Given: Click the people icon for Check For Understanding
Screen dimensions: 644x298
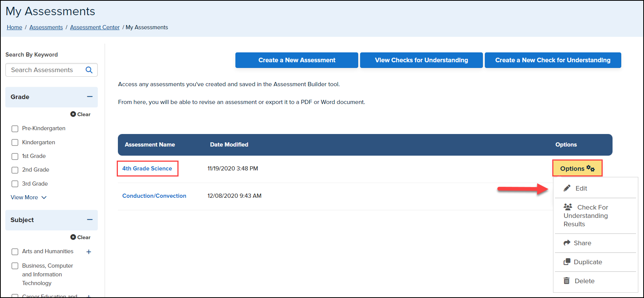Looking at the screenshot, I should click(568, 207).
